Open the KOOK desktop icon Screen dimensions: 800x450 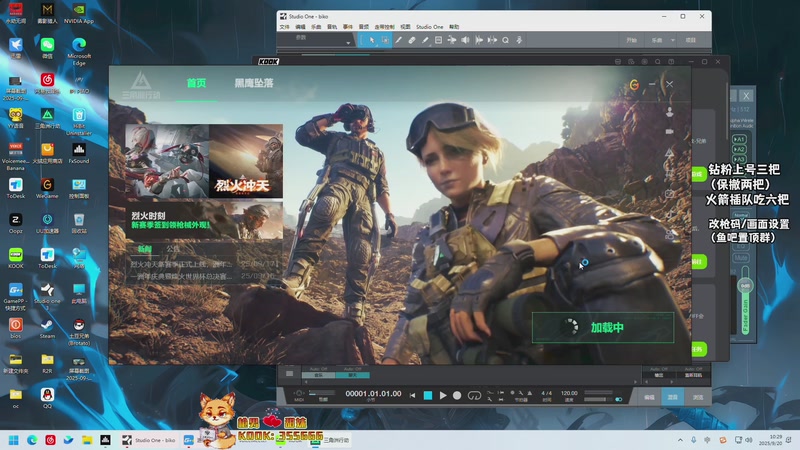coord(16,258)
